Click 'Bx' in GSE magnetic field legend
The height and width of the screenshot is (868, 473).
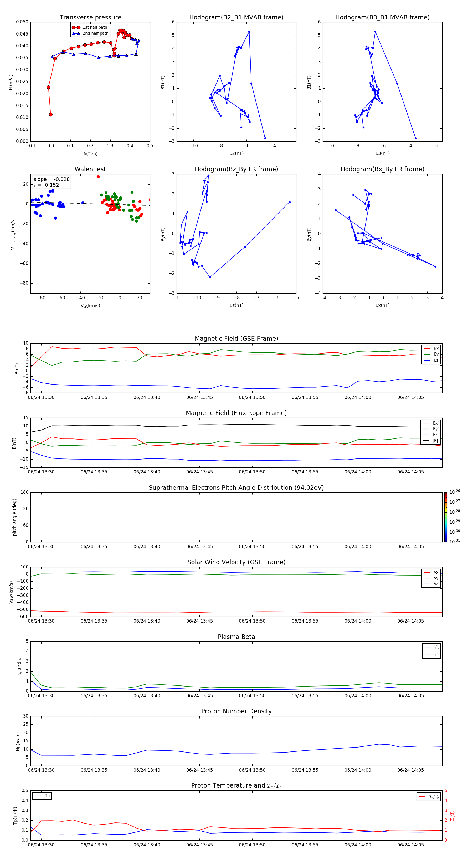(431, 349)
